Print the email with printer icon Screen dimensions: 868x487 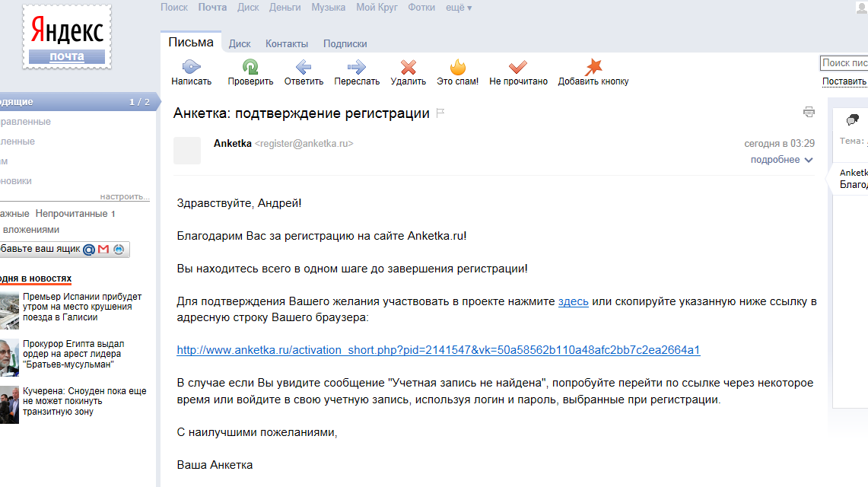click(x=809, y=111)
